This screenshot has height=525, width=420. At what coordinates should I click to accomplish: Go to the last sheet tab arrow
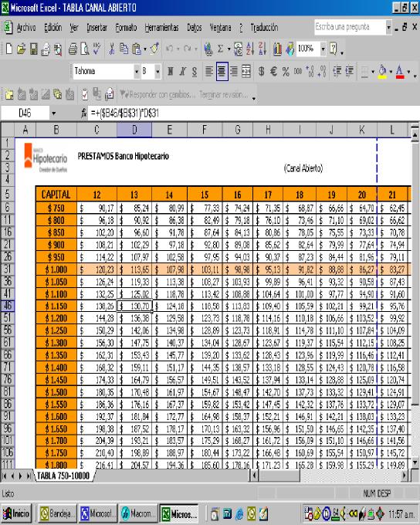(29, 476)
